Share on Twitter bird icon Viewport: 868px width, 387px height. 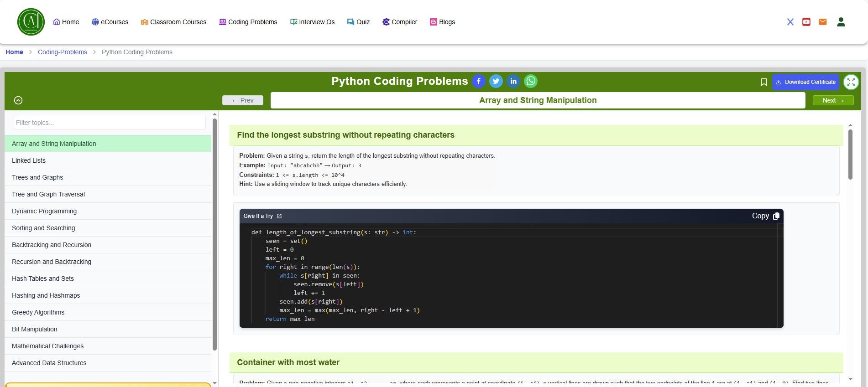[x=496, y=81]
